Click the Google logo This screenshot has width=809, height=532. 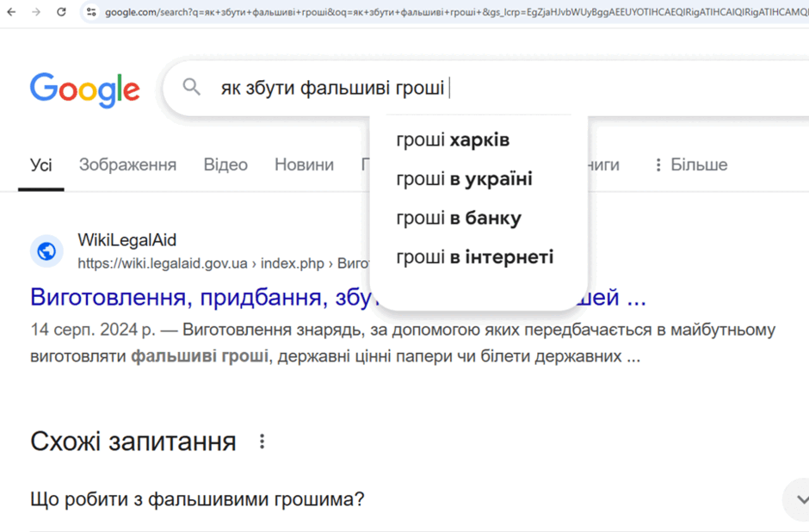click(x=84, y=90)
